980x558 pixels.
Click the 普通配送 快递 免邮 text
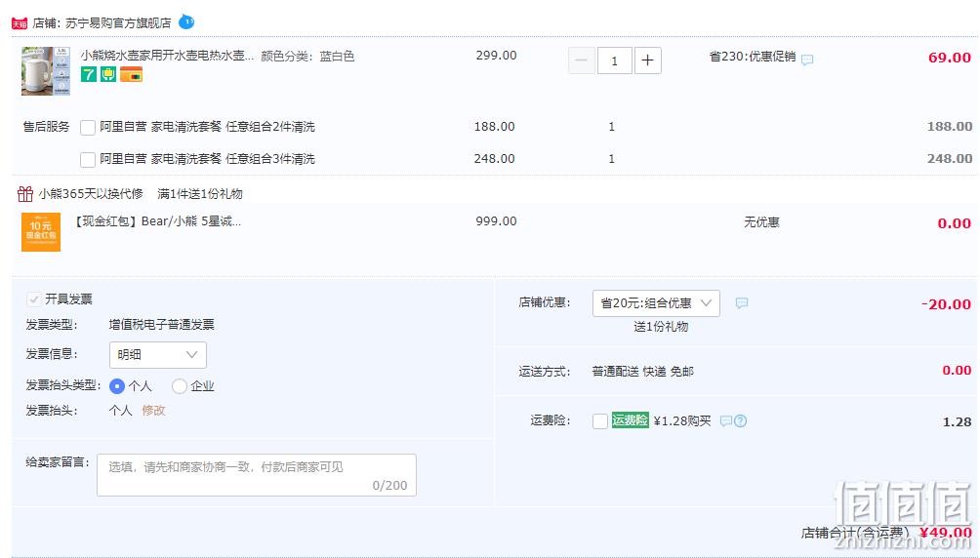click(x=642, y=372)
